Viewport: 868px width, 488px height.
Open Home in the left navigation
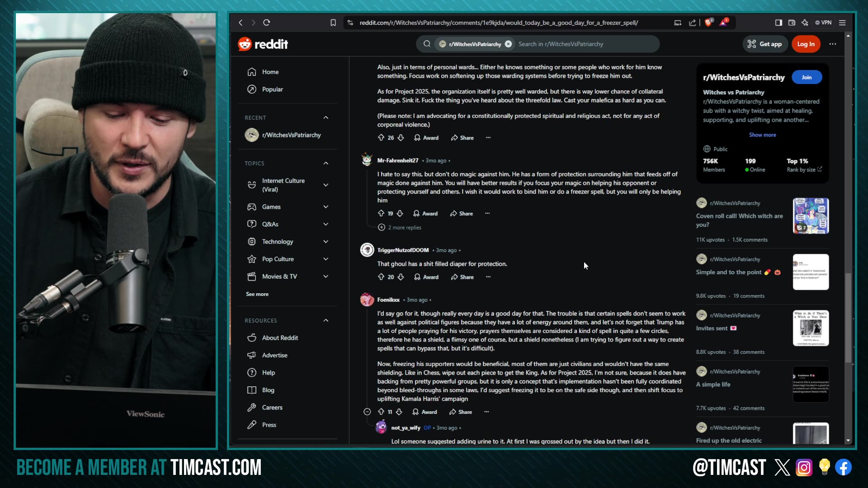click(x=270, y=72)
